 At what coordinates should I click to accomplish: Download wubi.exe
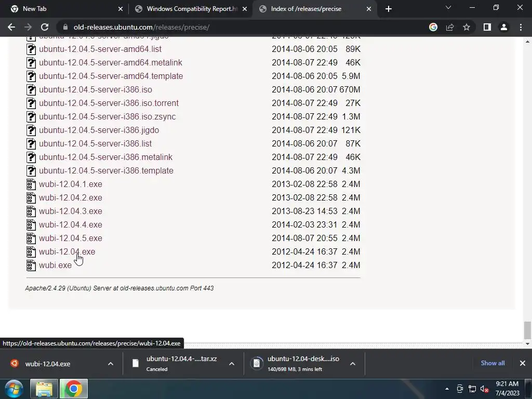pos(55,265)
